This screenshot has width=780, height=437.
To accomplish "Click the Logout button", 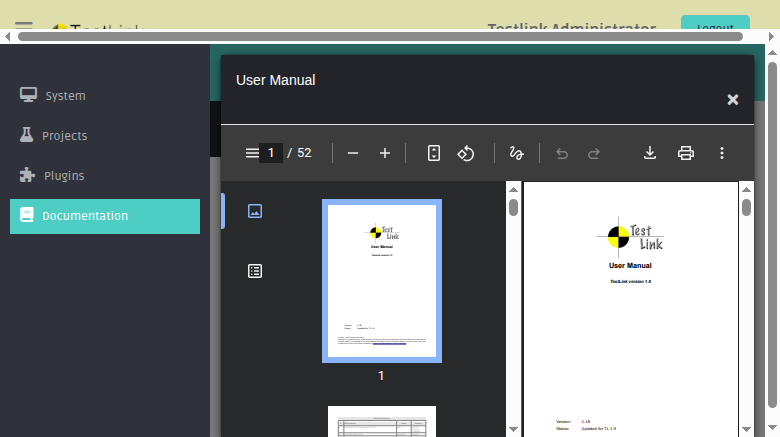I will [715, 23].
